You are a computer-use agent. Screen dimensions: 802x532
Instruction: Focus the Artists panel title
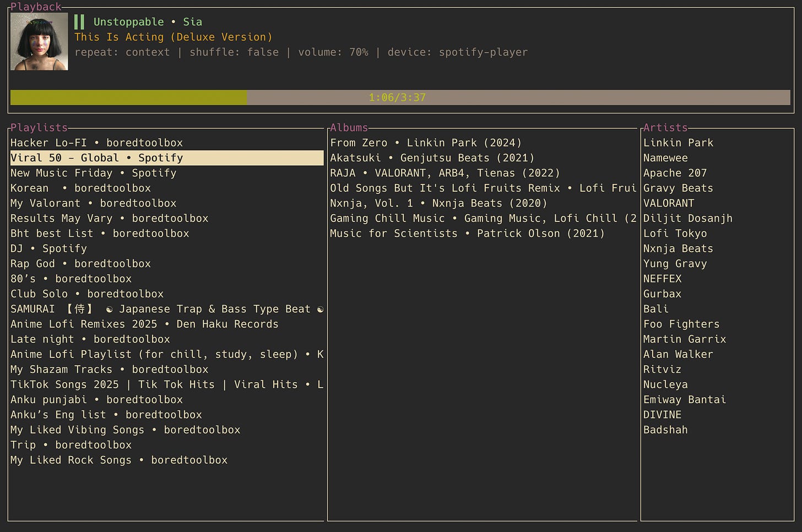[x=665, y=128]
